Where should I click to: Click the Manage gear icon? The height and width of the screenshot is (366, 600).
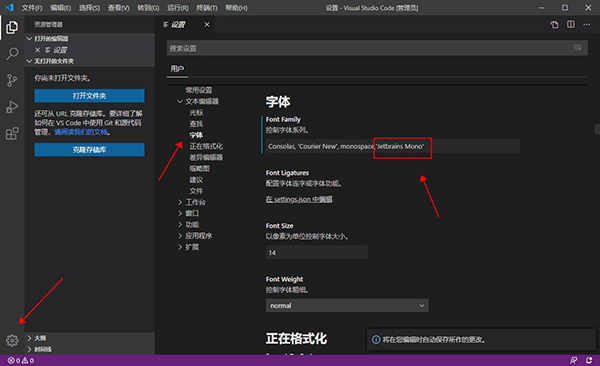[12, 340]
